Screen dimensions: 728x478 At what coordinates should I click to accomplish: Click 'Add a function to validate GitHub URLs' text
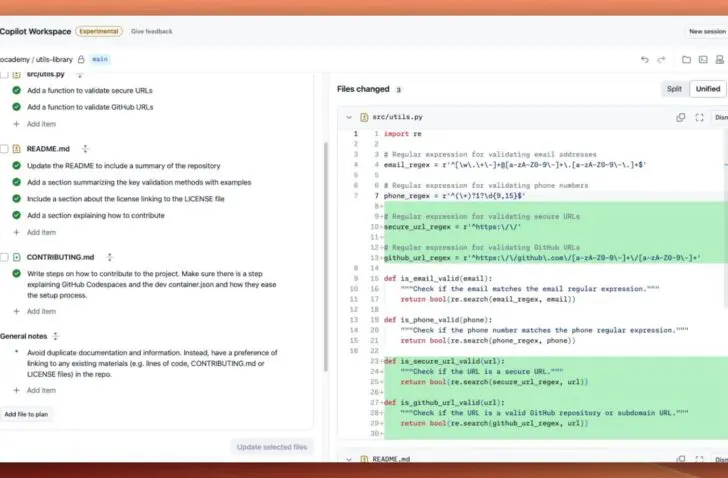point(90,107)
